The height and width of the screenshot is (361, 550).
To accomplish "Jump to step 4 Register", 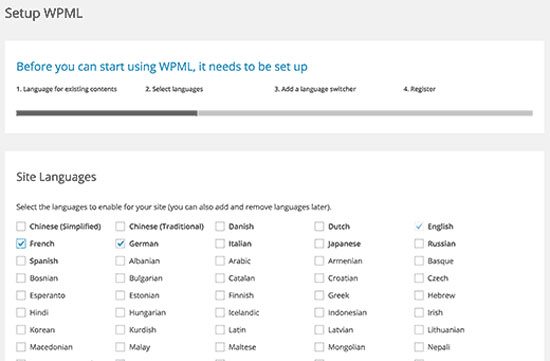I will point(419,89).
